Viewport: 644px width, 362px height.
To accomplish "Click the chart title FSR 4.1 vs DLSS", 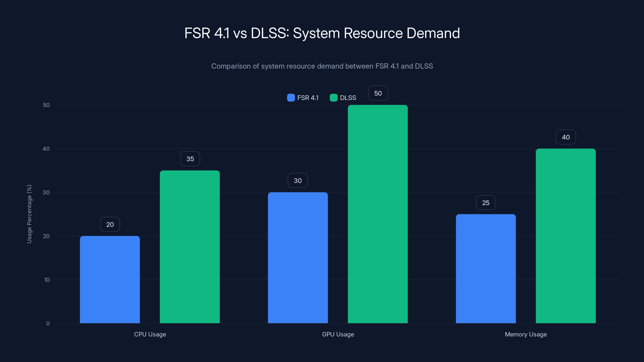I will coord(322,33).
